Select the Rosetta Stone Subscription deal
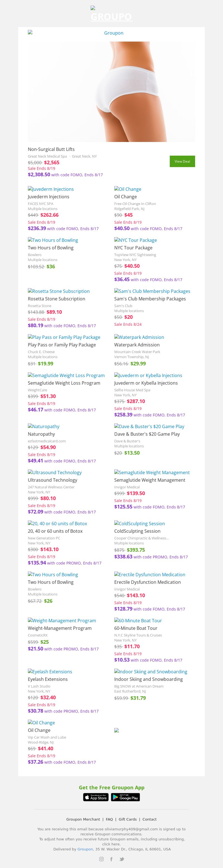The width and height of the screenshot is (223, 868). (57, 298)
